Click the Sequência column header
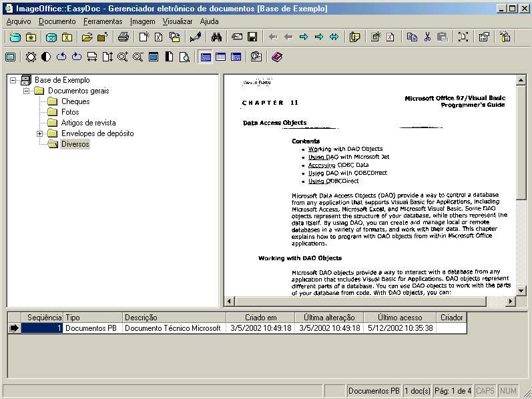This screenshot has width=532, height=399. click(x=42, y=318)
